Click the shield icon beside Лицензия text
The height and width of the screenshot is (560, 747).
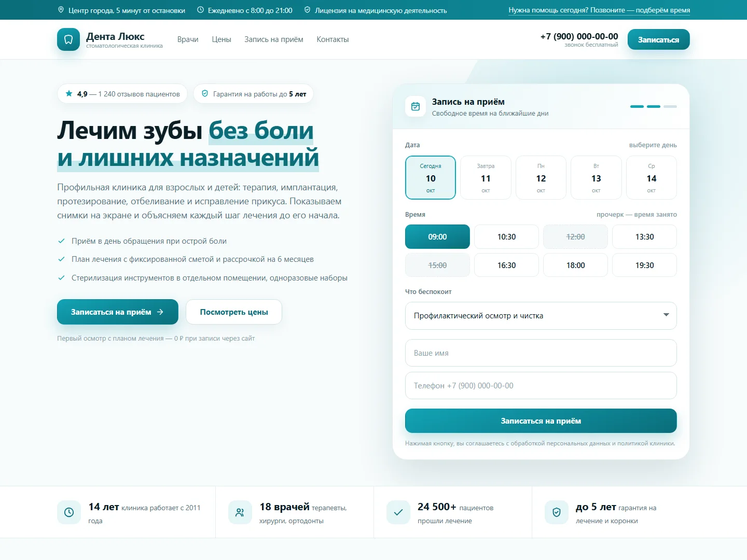pos(307,10)
